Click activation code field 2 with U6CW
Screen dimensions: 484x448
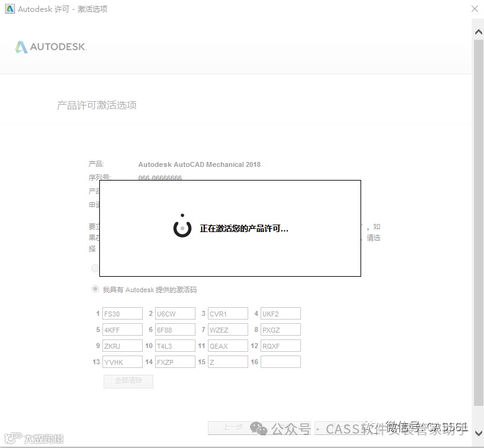[x=175, y=313]
